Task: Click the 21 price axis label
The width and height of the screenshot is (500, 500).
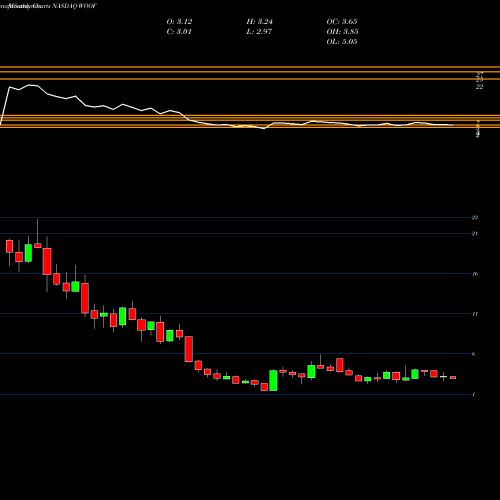Action: tap(475, 234)
